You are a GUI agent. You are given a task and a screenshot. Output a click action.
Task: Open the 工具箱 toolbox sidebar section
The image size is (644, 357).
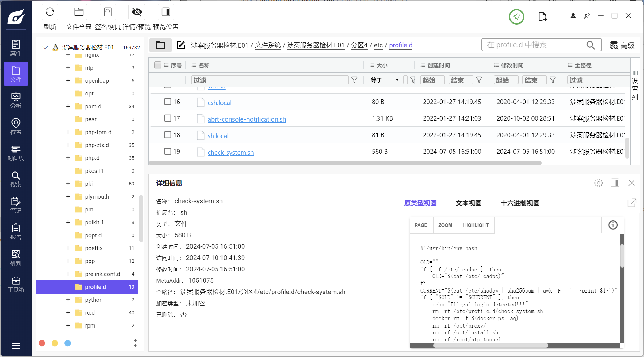[16, 284]
